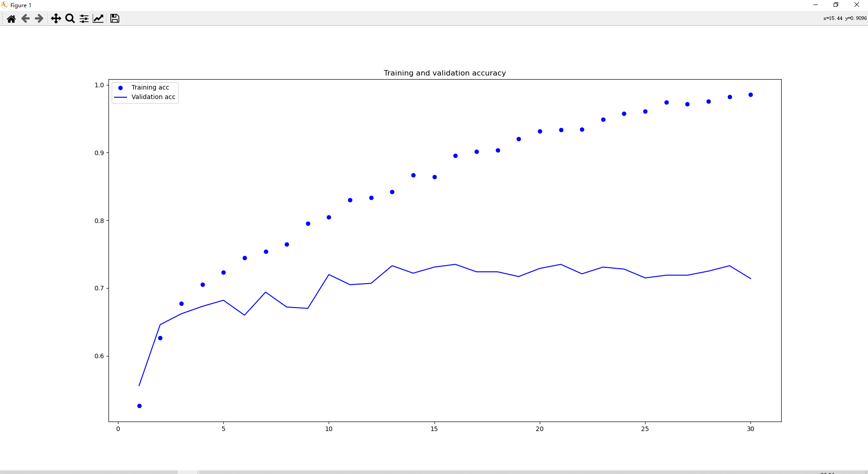Click the y-axis tick label 1.0

pos(99,85)
